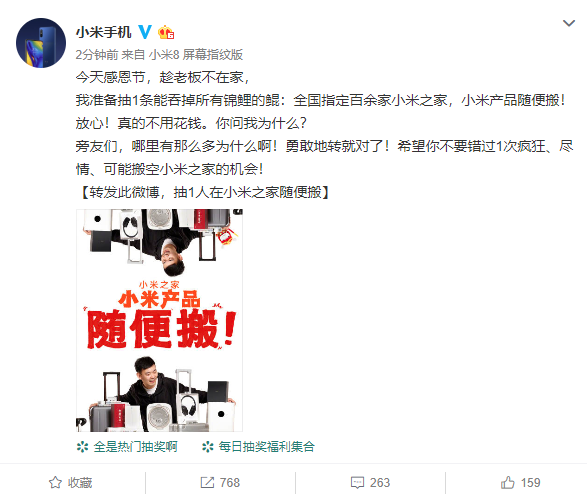Click the 159 likes count
587x496 pixels.
coord(530,483)
